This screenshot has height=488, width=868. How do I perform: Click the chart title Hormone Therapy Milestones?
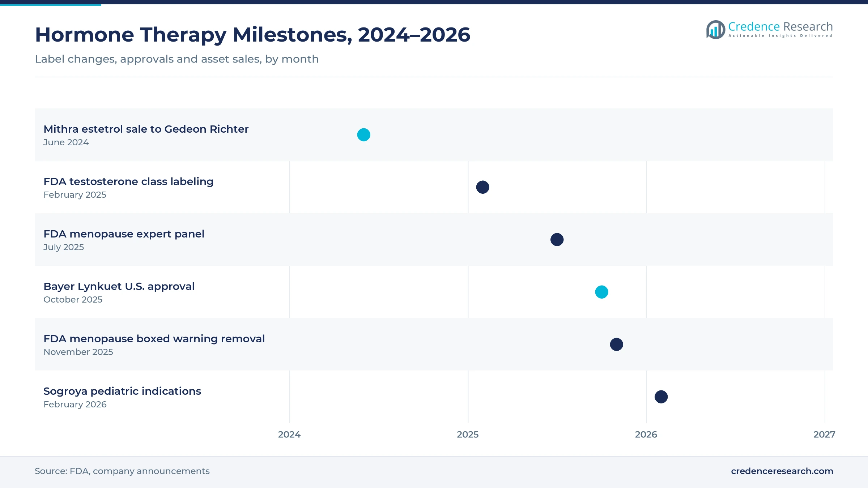point(252,35)
